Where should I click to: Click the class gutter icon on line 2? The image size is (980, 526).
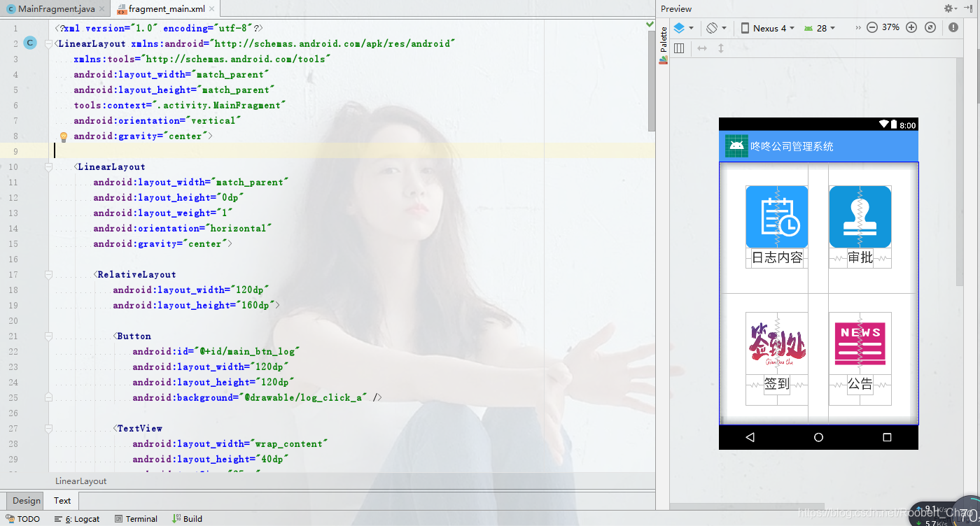coord(29,43)
